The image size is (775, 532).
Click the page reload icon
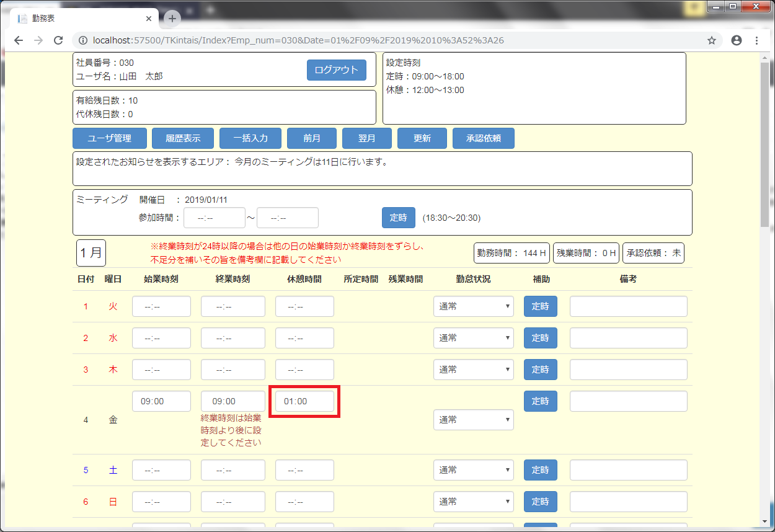(58, 40)
